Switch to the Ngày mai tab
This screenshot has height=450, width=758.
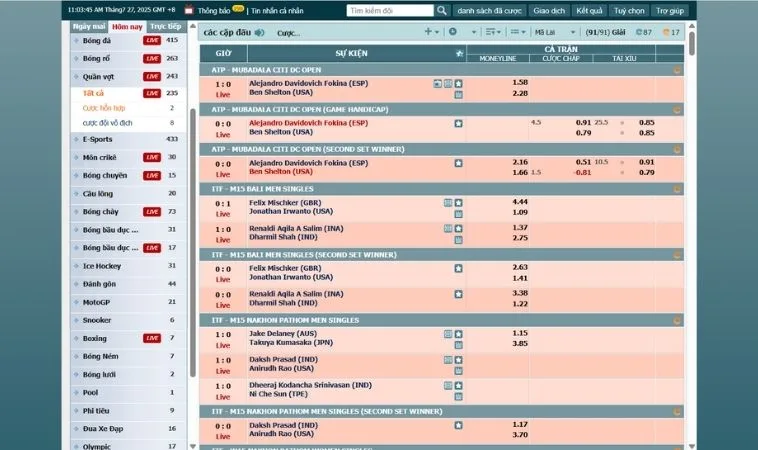click(89, 26)
